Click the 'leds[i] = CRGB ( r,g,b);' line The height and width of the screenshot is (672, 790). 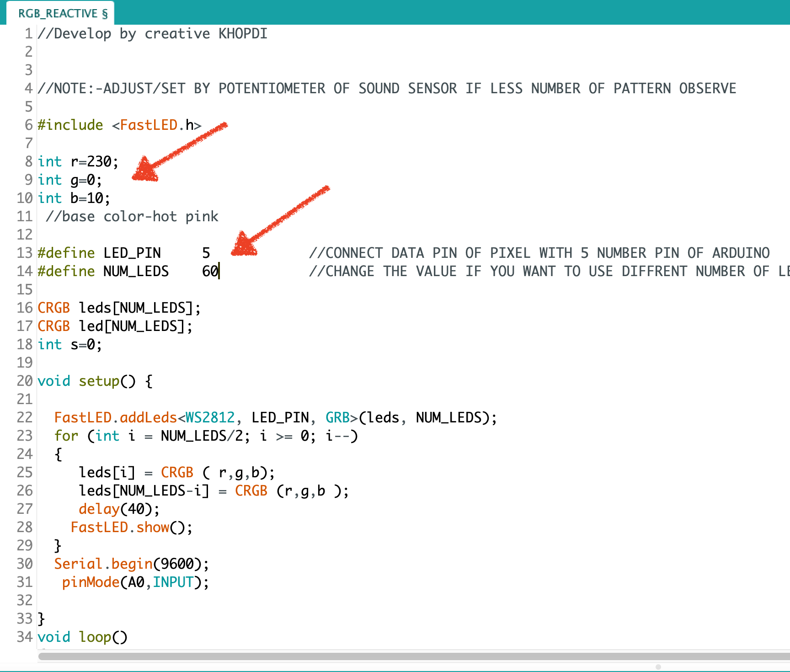tap(177, 473)
